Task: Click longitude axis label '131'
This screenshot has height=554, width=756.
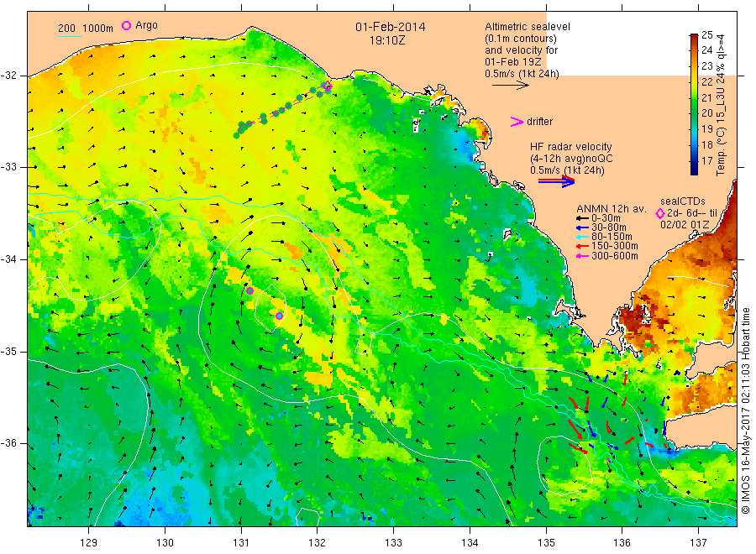Action: pos(241,543)
